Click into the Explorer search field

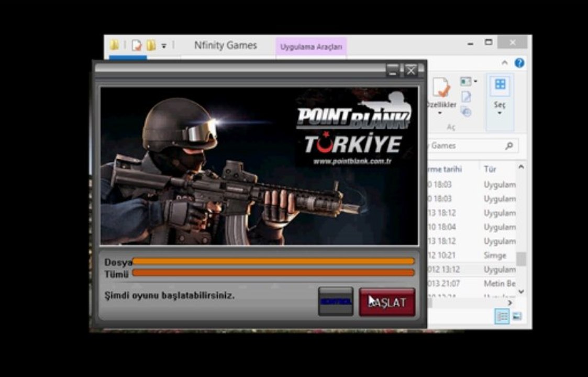pyautogui.click(x=473, y=146)
